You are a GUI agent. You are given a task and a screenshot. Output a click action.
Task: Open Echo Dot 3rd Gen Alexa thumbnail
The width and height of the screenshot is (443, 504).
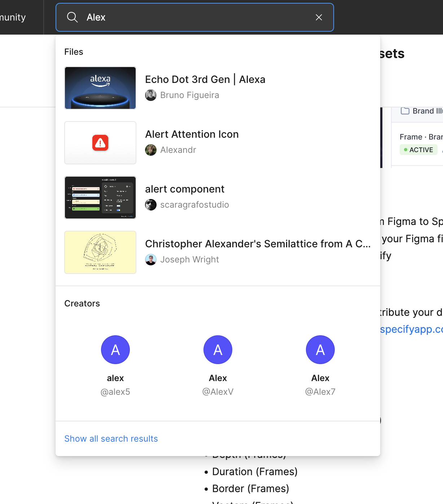pyautogui.click(x=100, y=88)
